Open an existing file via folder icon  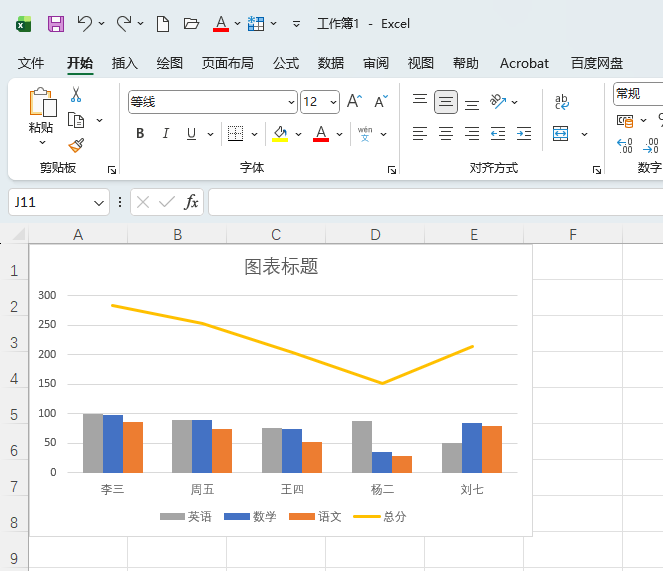coord(191,24)
